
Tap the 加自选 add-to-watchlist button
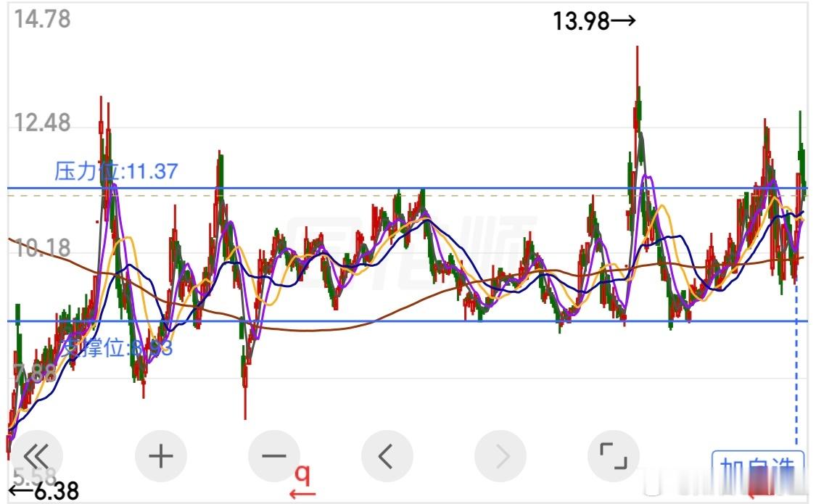[x=758, y=471]
